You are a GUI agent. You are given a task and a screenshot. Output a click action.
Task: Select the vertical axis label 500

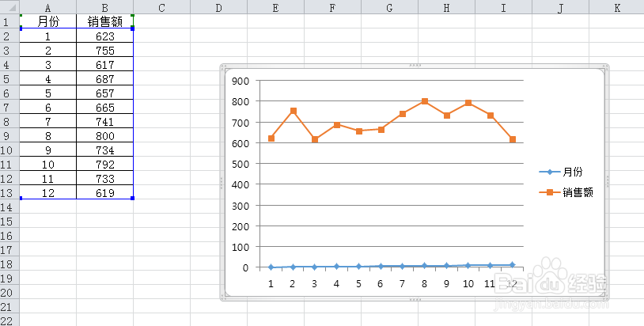click(x=241, y=165)
